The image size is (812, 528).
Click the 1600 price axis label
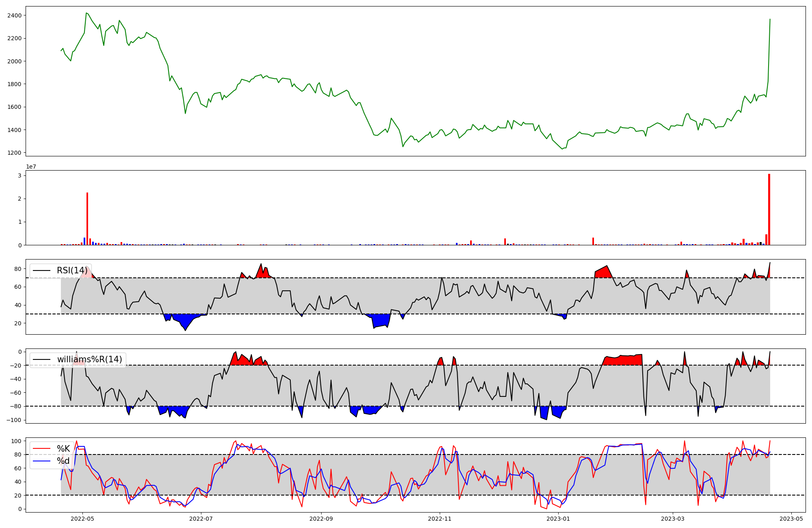[15, 107]
